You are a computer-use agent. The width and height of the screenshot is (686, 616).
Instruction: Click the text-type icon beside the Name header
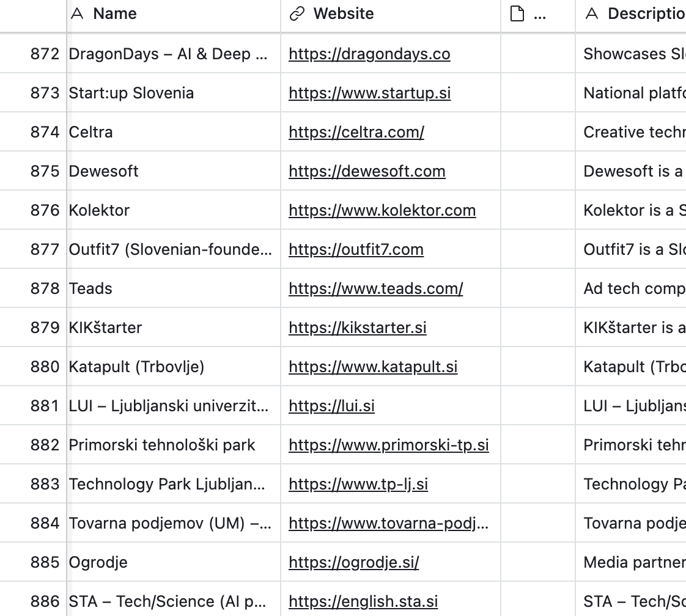[x=77, y=13]
